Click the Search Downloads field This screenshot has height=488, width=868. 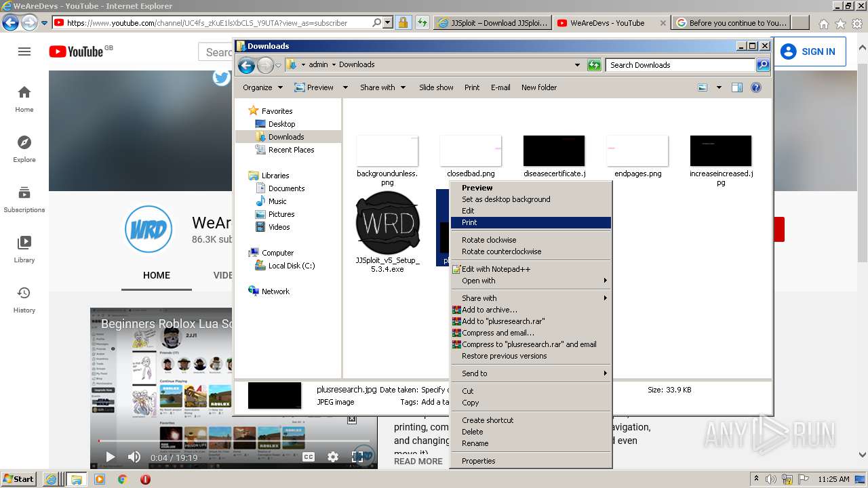679,65
